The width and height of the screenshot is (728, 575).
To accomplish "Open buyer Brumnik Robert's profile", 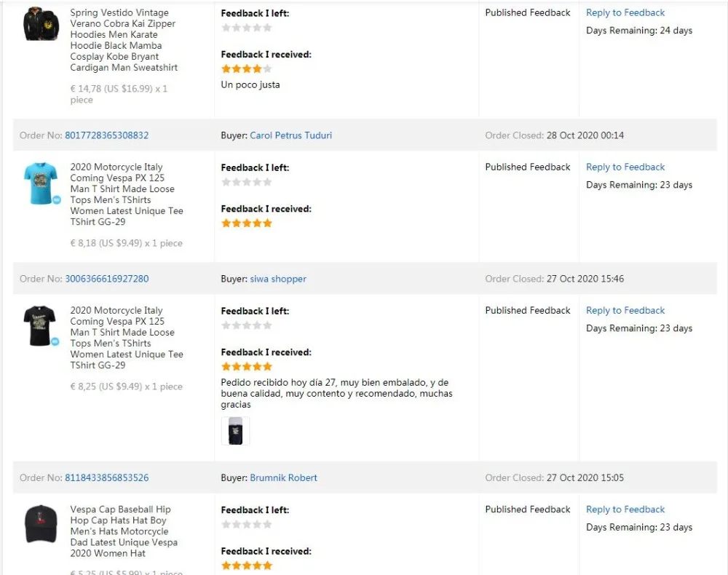I will [283, 478].
